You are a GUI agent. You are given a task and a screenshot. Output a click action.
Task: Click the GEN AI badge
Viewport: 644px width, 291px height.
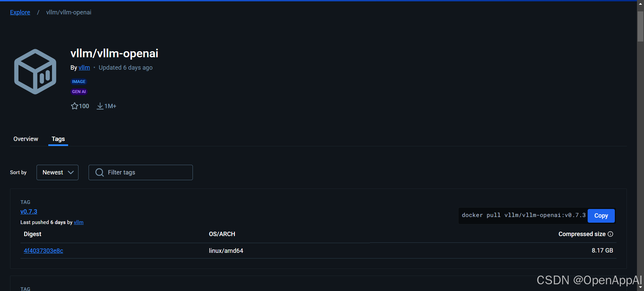tap(79, 92)
